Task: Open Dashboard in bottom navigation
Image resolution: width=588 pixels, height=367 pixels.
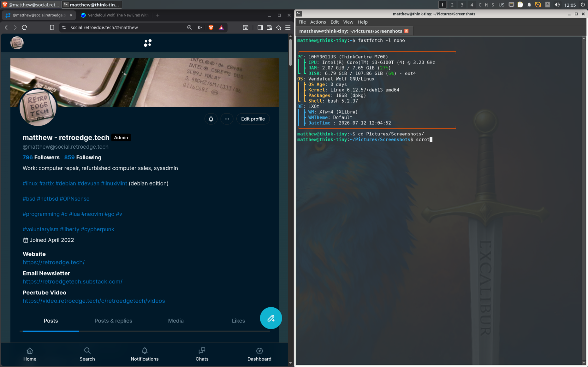Action: pos(259,354)
